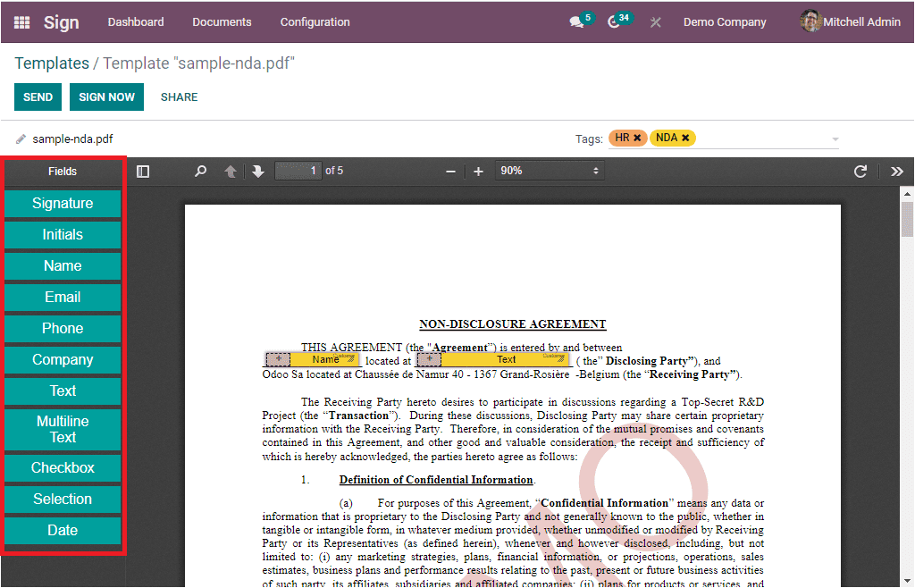Expand the Tags dropdown arrow
The height and width of the screenshot is (588, 915).
coord(835,139)
